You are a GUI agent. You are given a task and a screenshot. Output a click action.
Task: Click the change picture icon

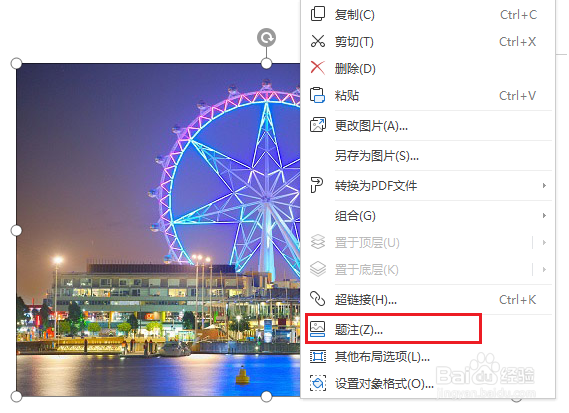(318, 125)
